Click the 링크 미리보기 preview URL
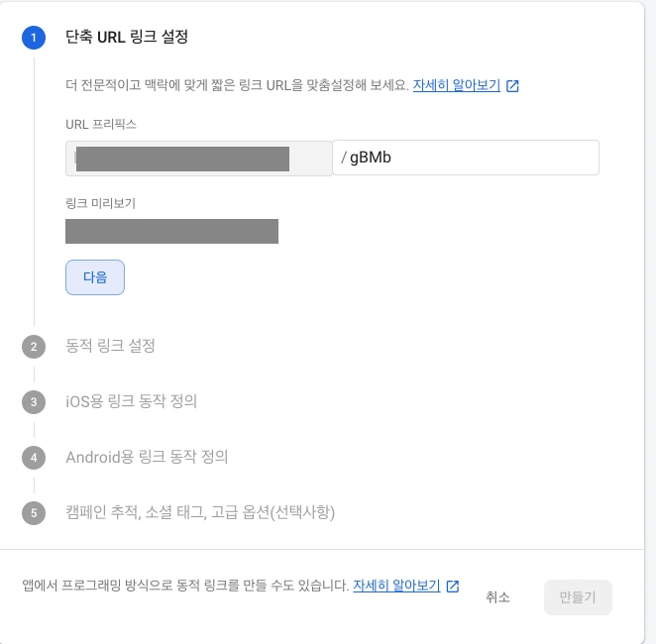656x644 pixels. coord(171,231)
